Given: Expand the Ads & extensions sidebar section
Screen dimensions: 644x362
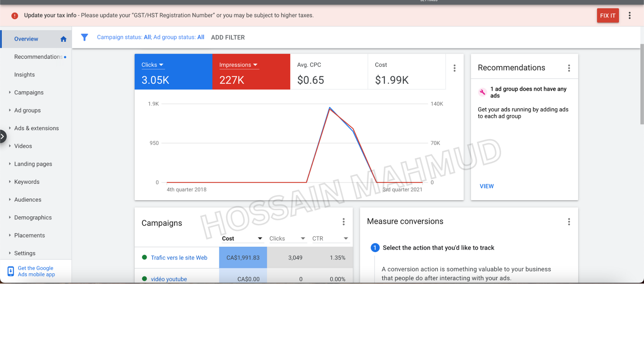Looking at the screenshot, I should [10, 128].
